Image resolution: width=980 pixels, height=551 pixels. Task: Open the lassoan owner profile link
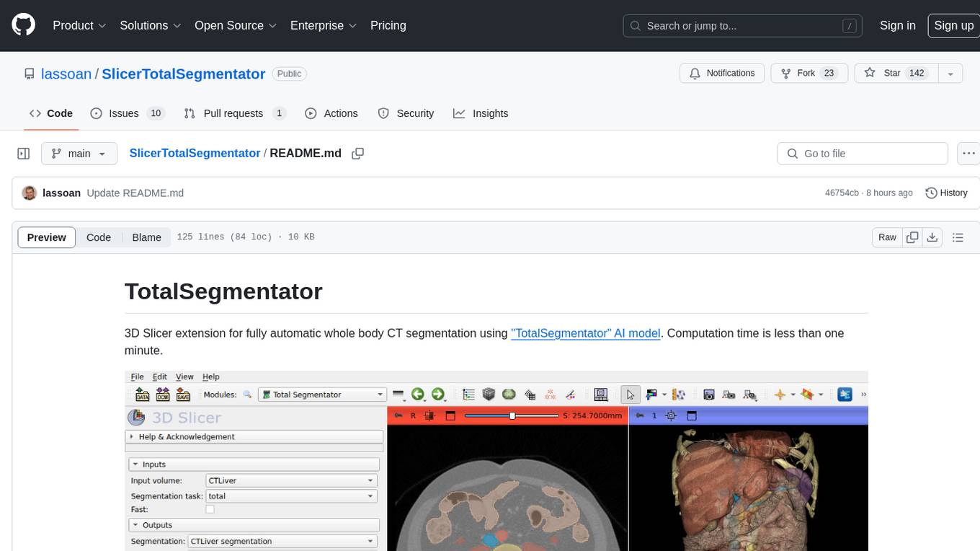(66, 74)
